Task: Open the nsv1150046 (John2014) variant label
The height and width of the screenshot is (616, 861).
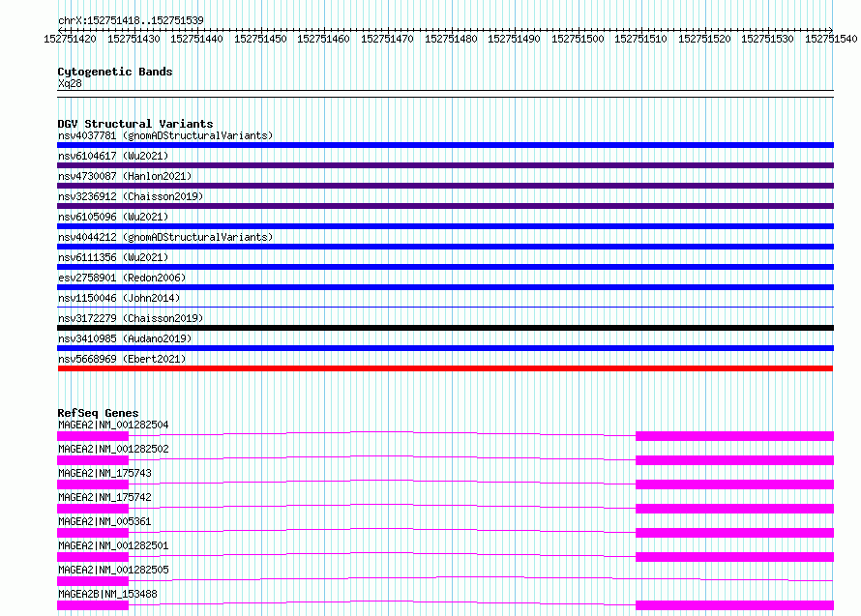Action: point(119,298)
